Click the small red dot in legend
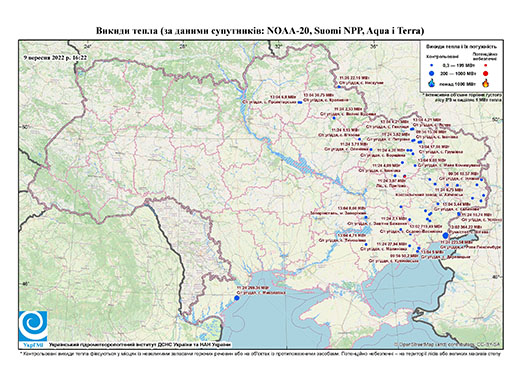Image resolution: width=520 pixels, height=368 pixels. (x=485, y=65)
